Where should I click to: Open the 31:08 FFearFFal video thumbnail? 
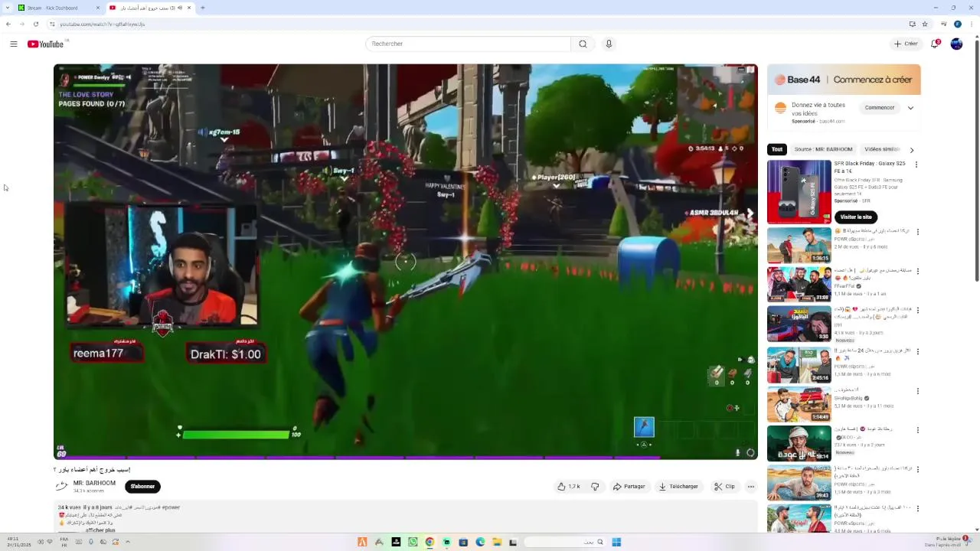[x=799, y=285]
